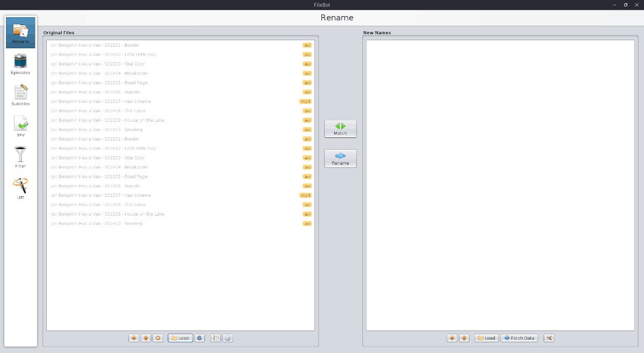
Task: Open the Filter tool in the sidebar
Action: [x=20, y=157]
